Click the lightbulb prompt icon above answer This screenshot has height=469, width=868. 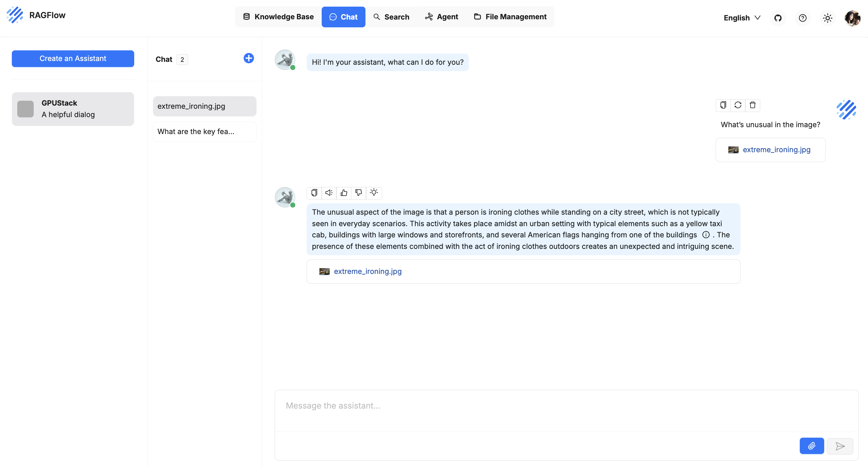[x=374, y=192]
